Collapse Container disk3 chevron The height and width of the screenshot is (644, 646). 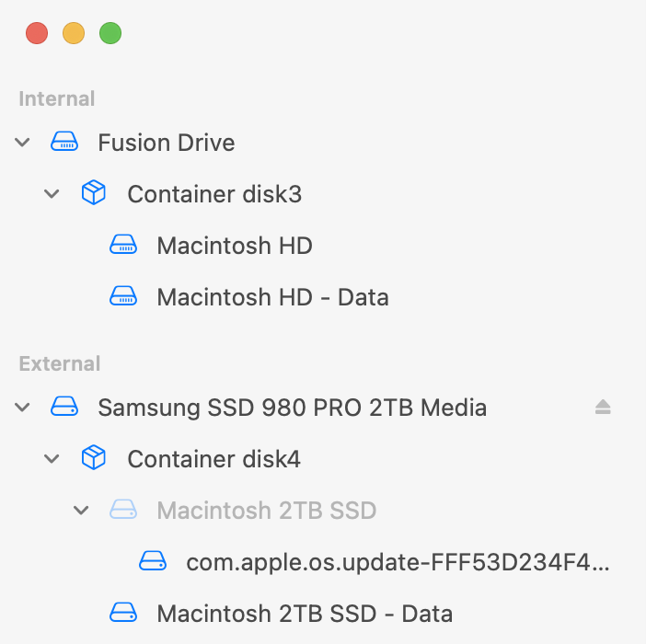pos(52,194)
